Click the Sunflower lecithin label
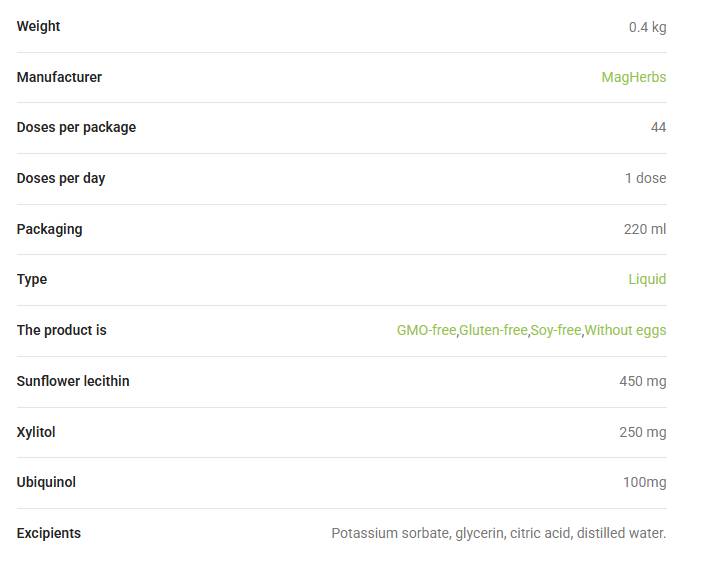 click(73, 381)
